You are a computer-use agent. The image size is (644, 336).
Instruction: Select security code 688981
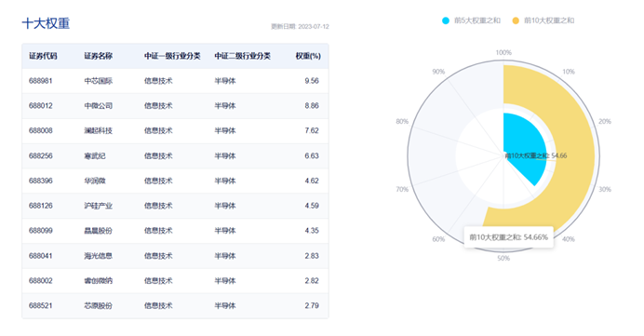pos(41,81)
